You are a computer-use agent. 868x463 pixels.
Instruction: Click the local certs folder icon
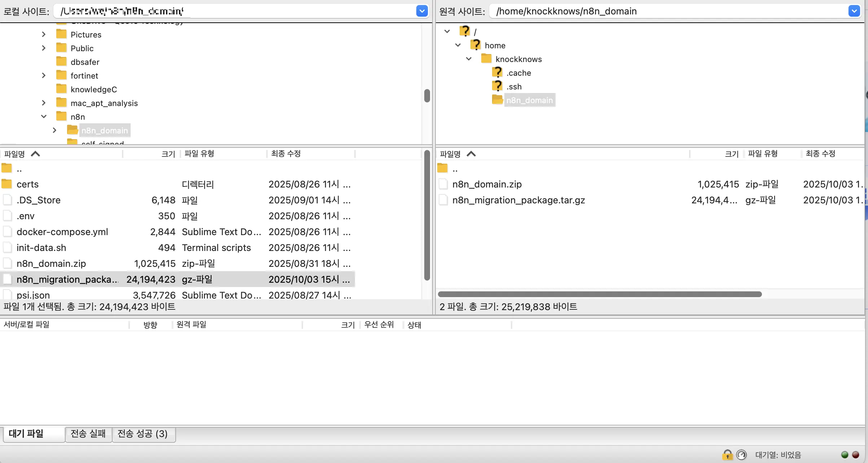tap(7, 184)
